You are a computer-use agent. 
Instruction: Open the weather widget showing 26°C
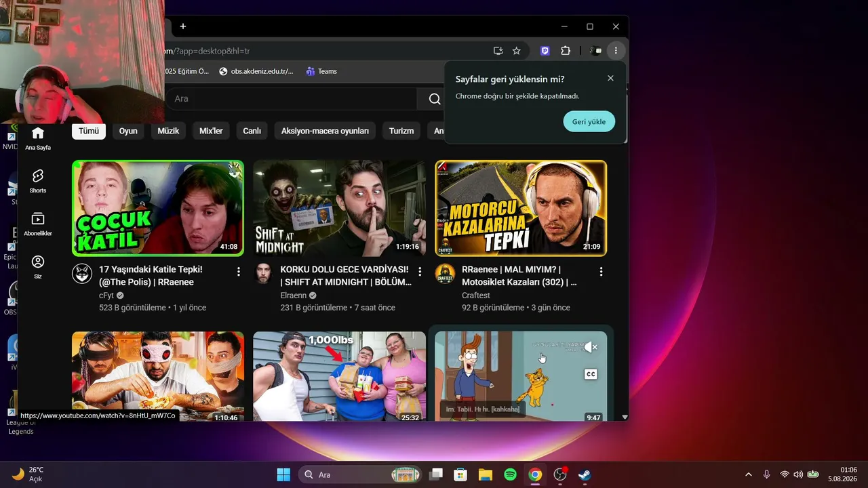point(28,474)
